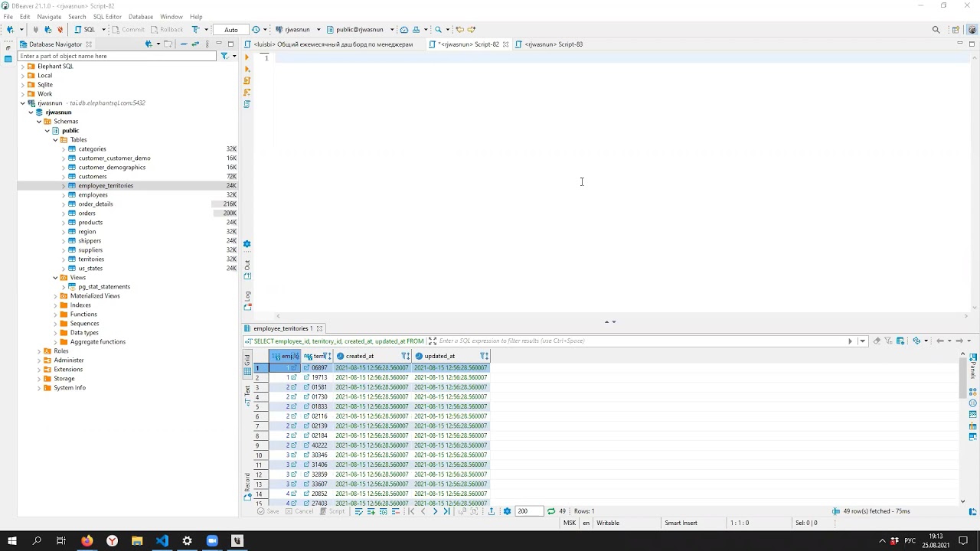Click the Script button in results toolbar

(332, 511)
